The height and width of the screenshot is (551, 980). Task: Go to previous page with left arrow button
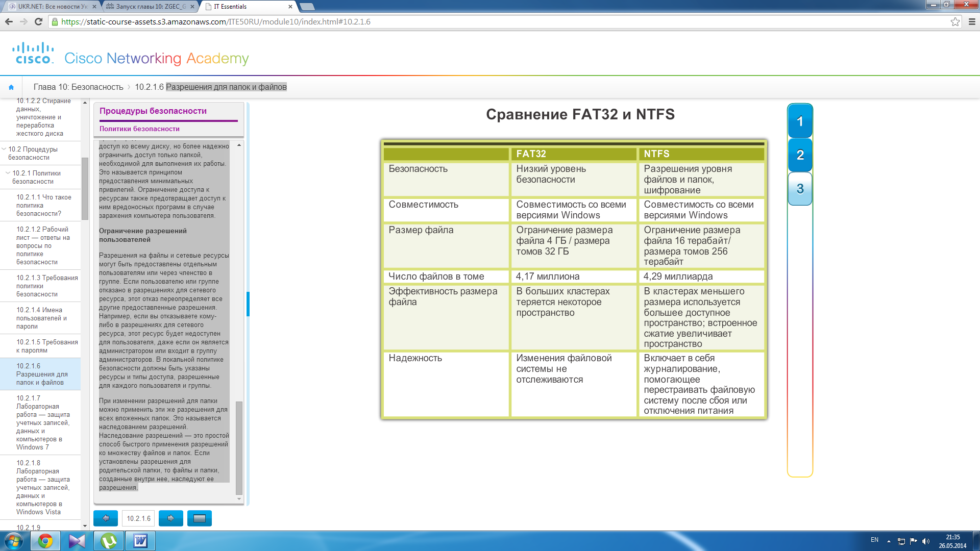(x=106, y=518)
